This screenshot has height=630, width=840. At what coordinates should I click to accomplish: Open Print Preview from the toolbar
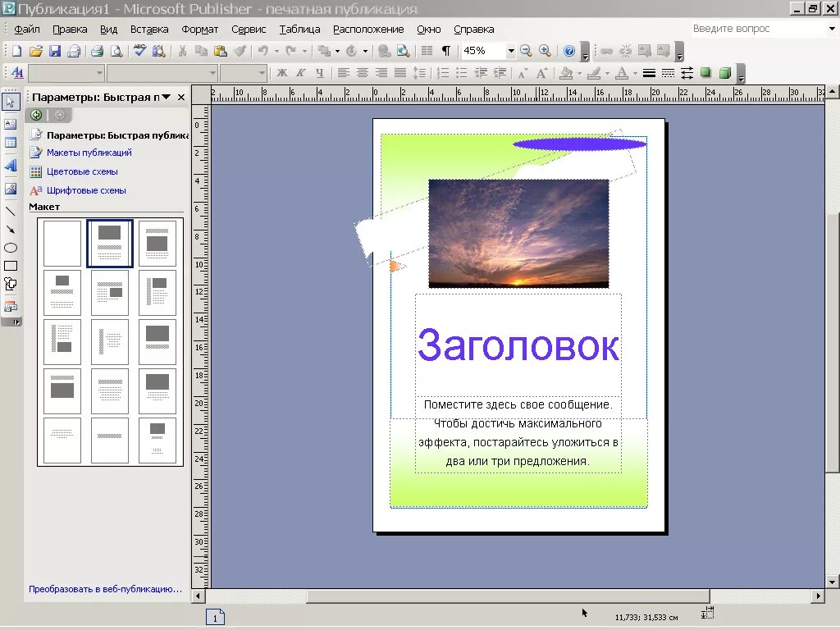116,52
